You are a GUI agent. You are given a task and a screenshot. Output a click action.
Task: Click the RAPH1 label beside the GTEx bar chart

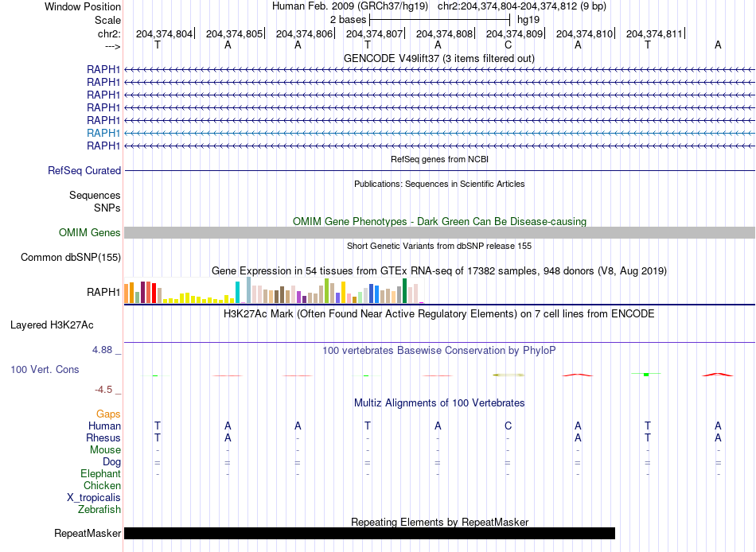click(103, 292)
